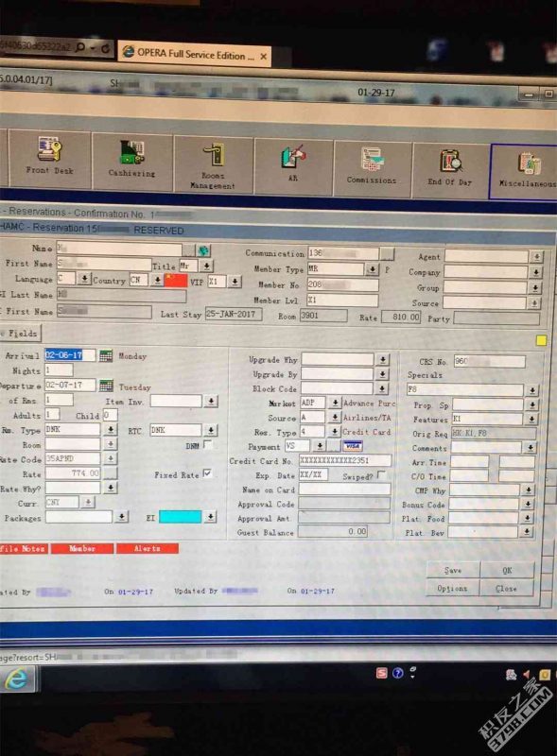Click the yellow indicator square

pos(541,341)
